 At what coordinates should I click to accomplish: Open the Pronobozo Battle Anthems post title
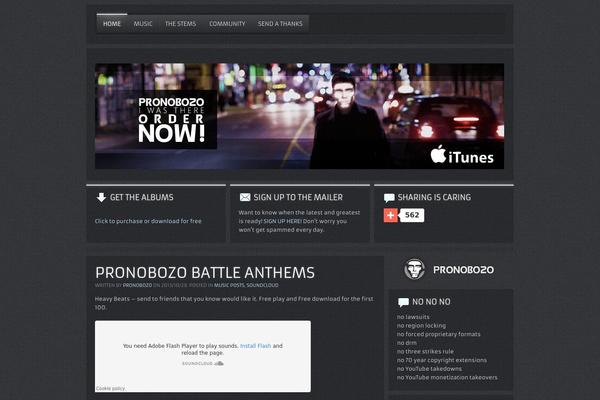click(x=205, y=273)
